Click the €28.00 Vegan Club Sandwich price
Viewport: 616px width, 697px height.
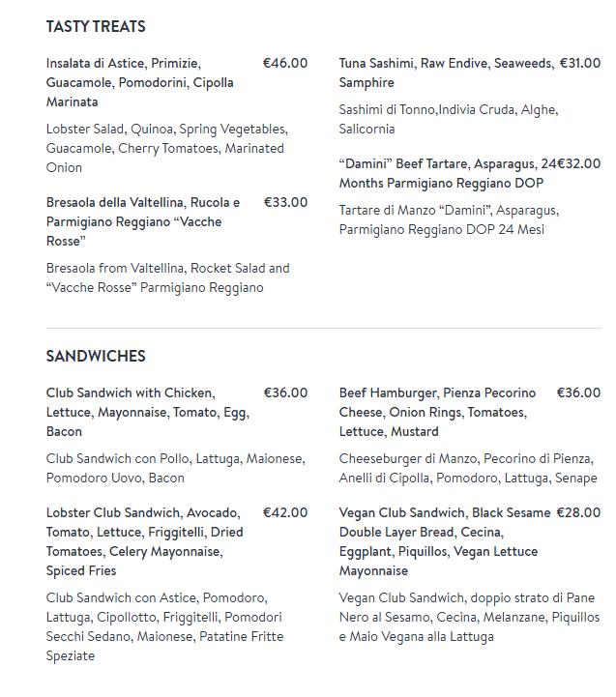578,513
